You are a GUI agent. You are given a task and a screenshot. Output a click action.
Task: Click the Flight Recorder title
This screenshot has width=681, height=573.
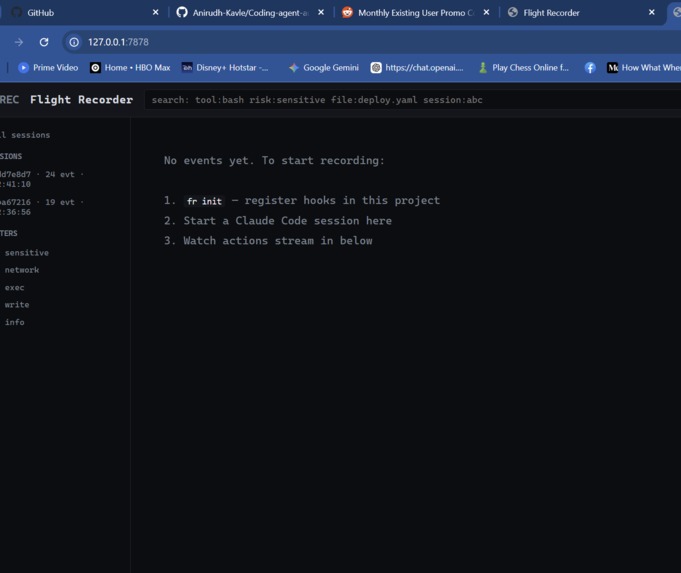(x=81, y=99)
